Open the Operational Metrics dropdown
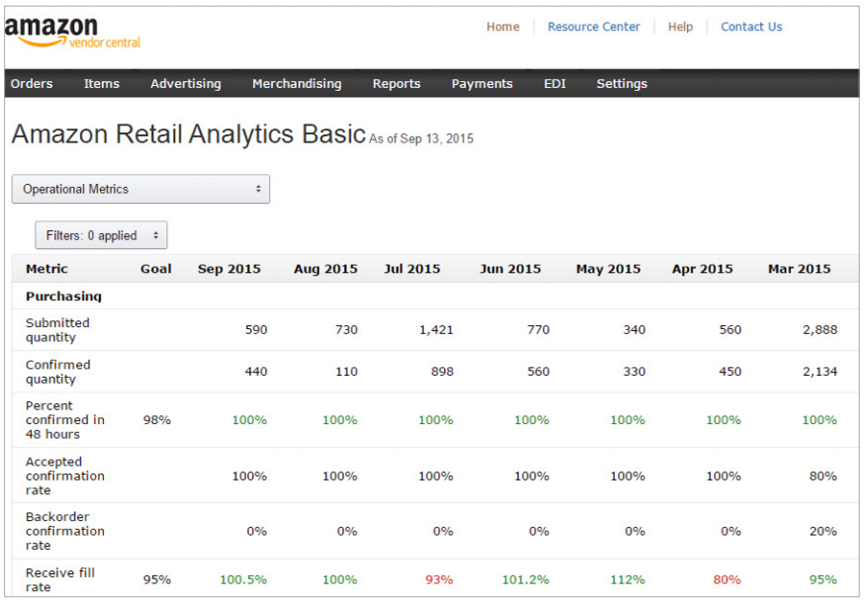The height and width of the screenshot is (607, 868). (x=140, y=189)
